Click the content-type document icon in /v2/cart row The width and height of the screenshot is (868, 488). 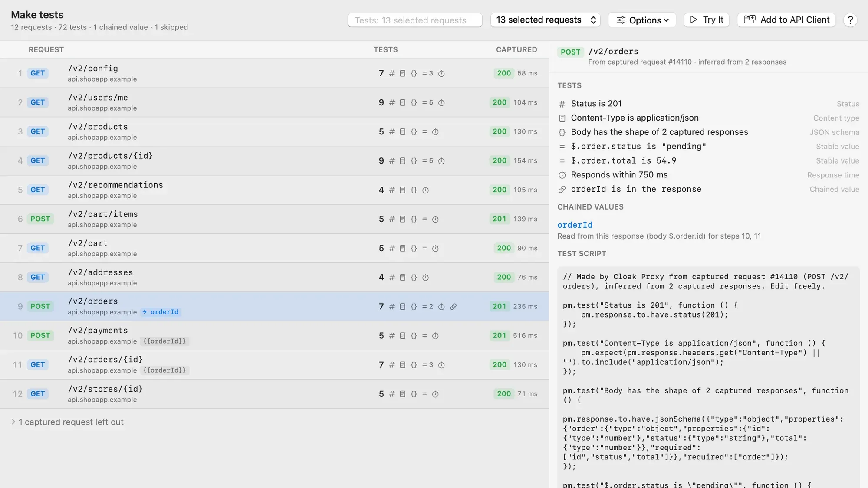tap(403, 249)
